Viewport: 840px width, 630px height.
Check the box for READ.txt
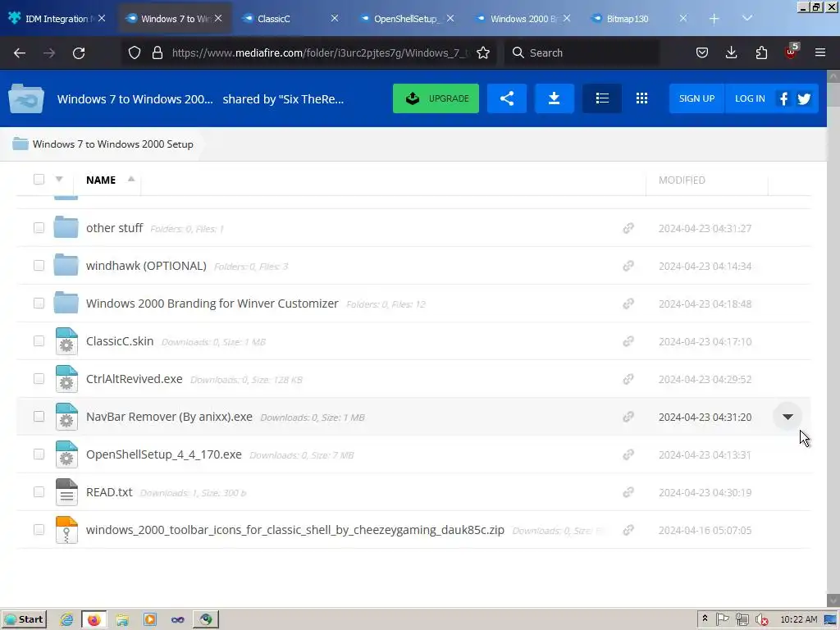(39, 492)
